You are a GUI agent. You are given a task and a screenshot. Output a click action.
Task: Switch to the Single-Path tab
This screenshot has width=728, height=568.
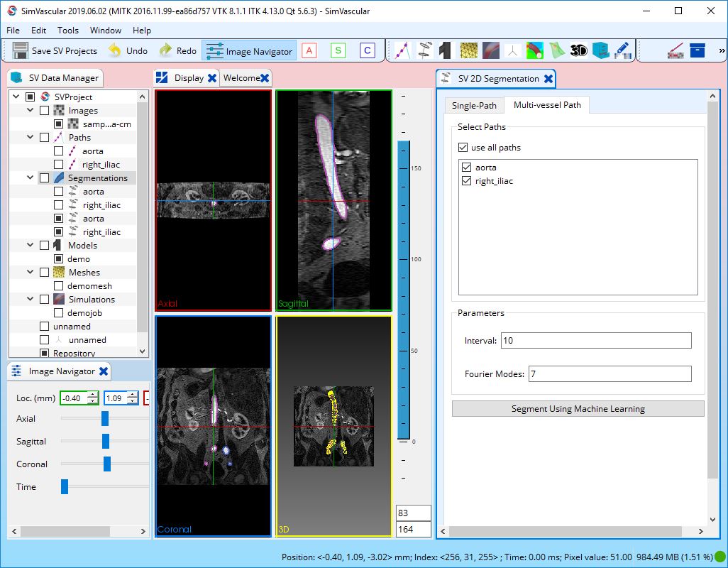(473, 104)
